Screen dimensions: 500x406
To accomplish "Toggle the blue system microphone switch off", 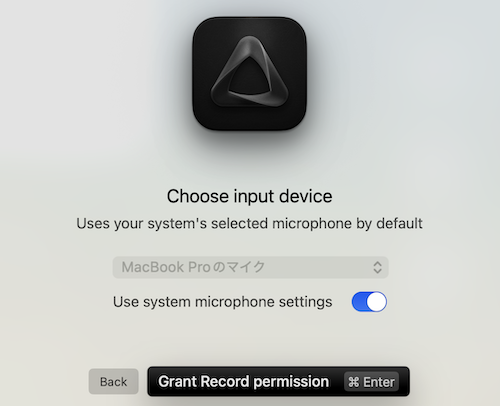I will (369, 302).
